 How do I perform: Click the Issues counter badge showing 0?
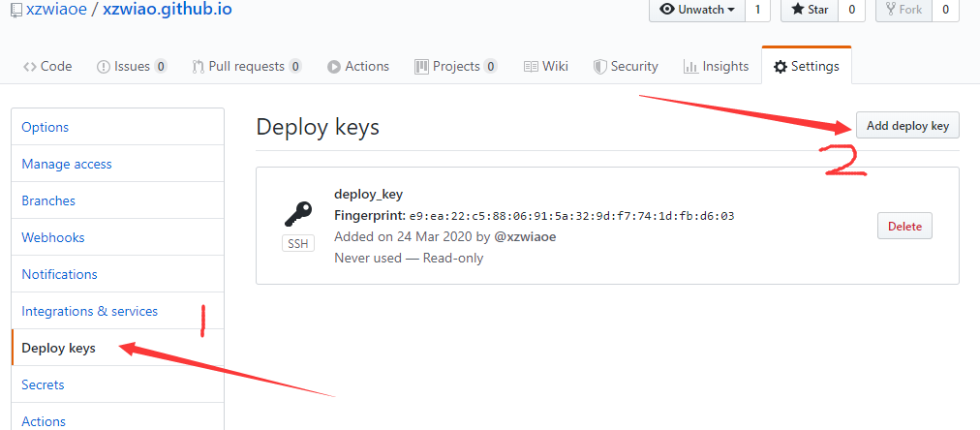click(x=161, y=66)
